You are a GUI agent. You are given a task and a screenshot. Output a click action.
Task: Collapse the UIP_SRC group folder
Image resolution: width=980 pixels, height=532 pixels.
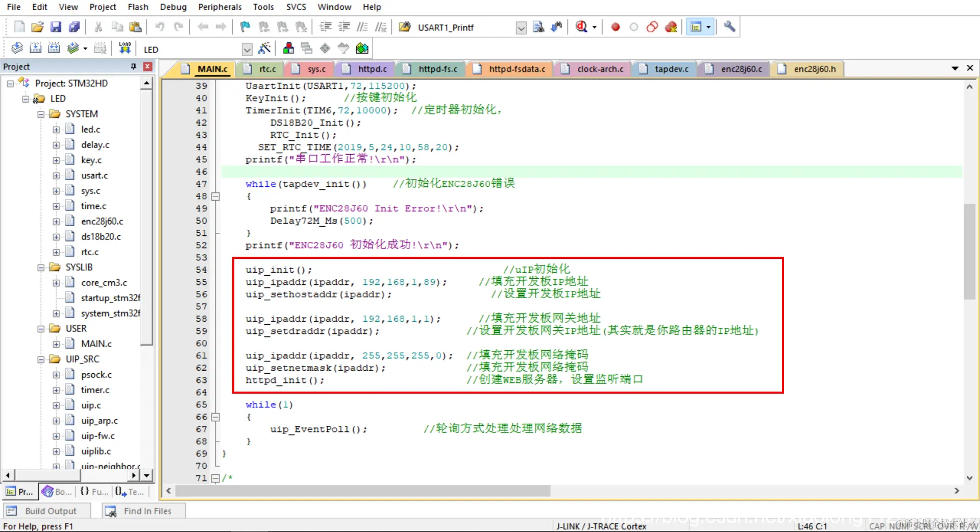point(41,359)
